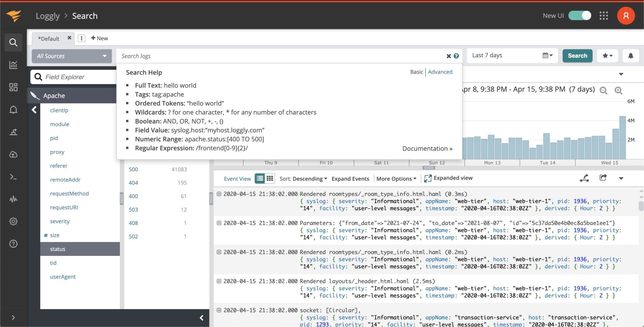Image resolution: width=644 pixels, height=327 pixels.
Task: Open the More Options dropdown
Action: tap(396, 179)
